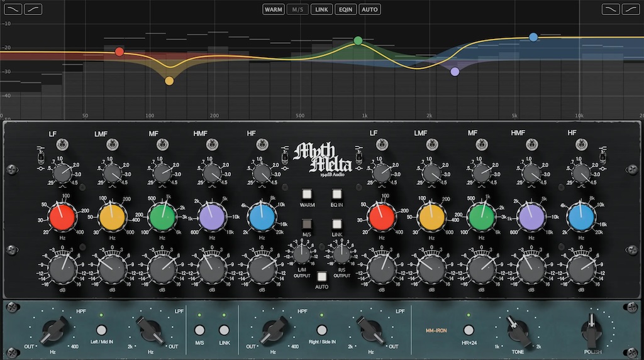Click the blue HF frequency knob on L/M channel
This screenshot has width=644, height=360.
tap(262, 217)
